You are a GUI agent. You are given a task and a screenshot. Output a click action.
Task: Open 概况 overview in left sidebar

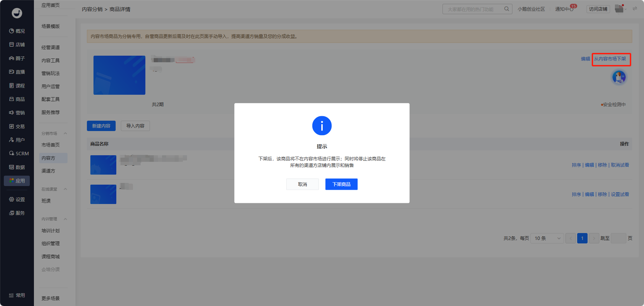[x=17, y=31]
